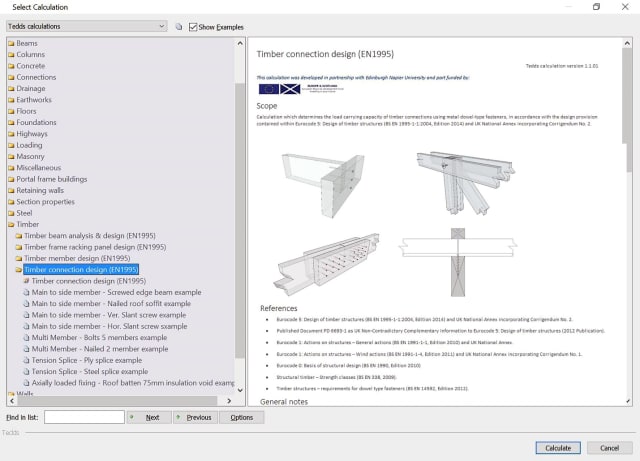The width and height of the screenshot is (640, 461).
Task: Toggle the Show Examples checkbox
Action: coord(193,27)
